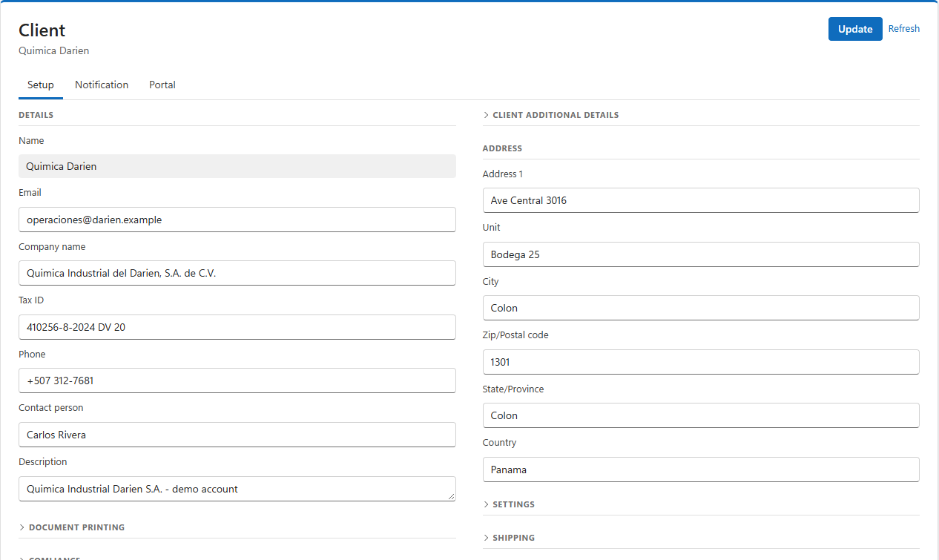Viewport: 939px width, 560px height.
Task: Click the Address 1 field
Action: click(701, 200)
